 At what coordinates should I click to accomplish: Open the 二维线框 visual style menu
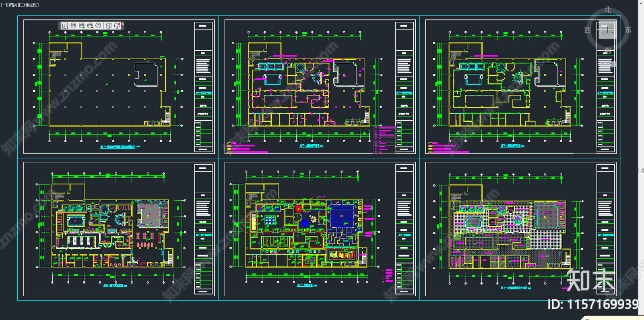click(29, 5)
